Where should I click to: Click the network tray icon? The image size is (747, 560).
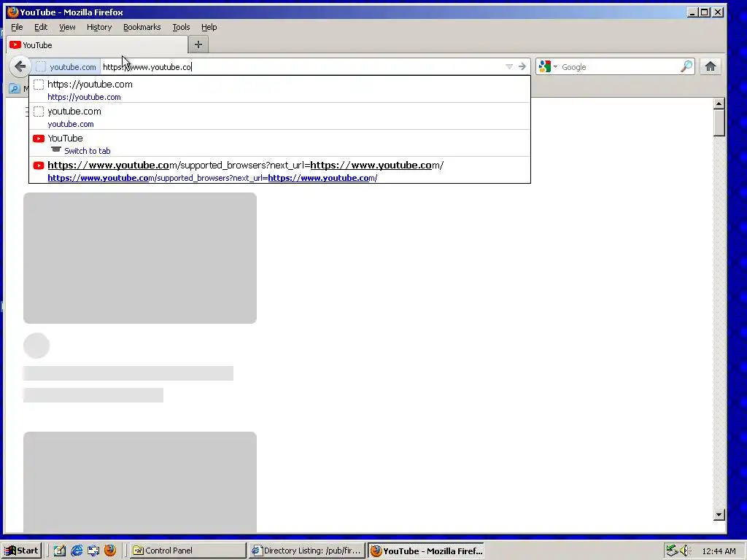[672, 551]
